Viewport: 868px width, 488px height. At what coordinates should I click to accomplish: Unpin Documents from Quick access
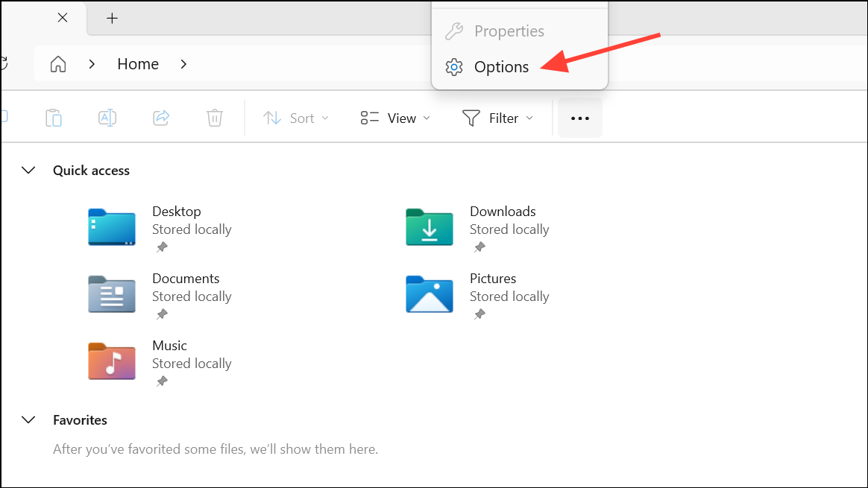pos(161,314)
